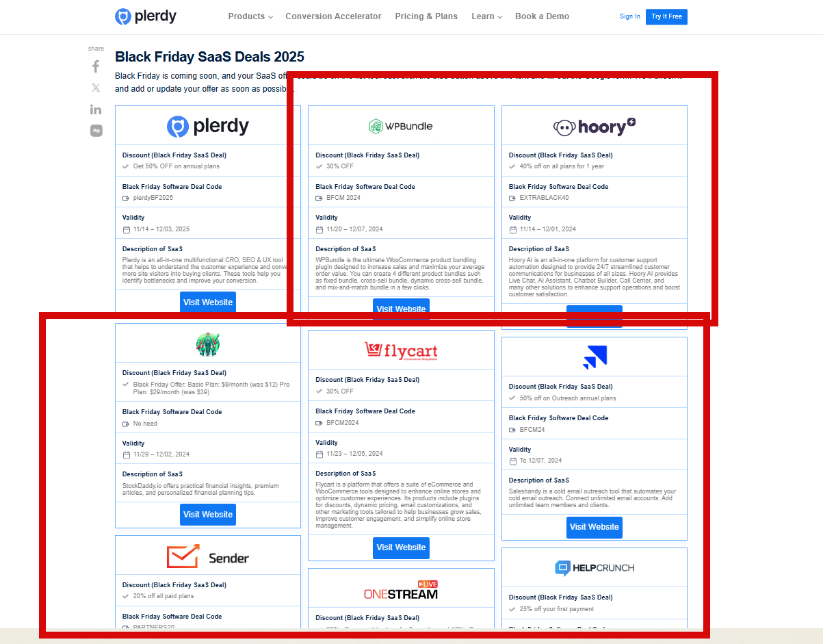Click the text Get 50% OFF on annual plans
The width and height of the screenshot is (823, 644).
pos(176,166)
